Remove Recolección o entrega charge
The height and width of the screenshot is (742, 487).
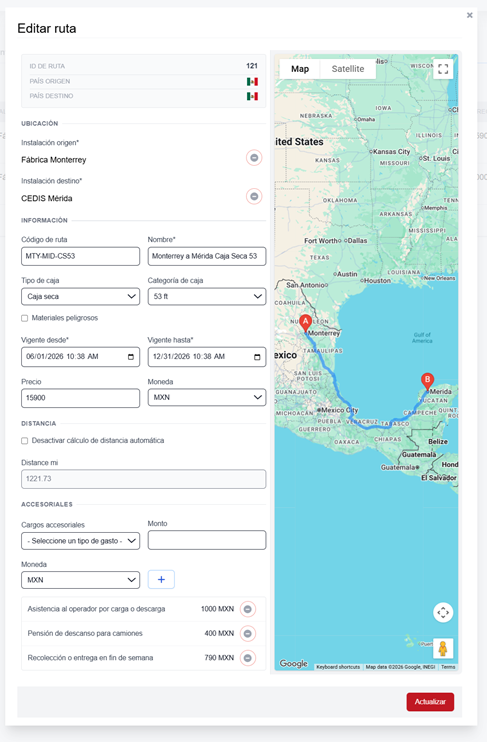coord(248,658)
